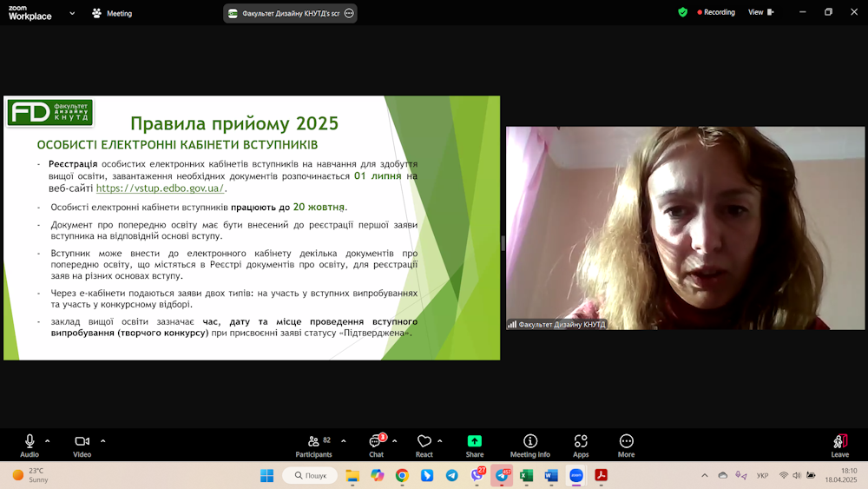
Task: Leave the meeting
Action: [839, 446]
